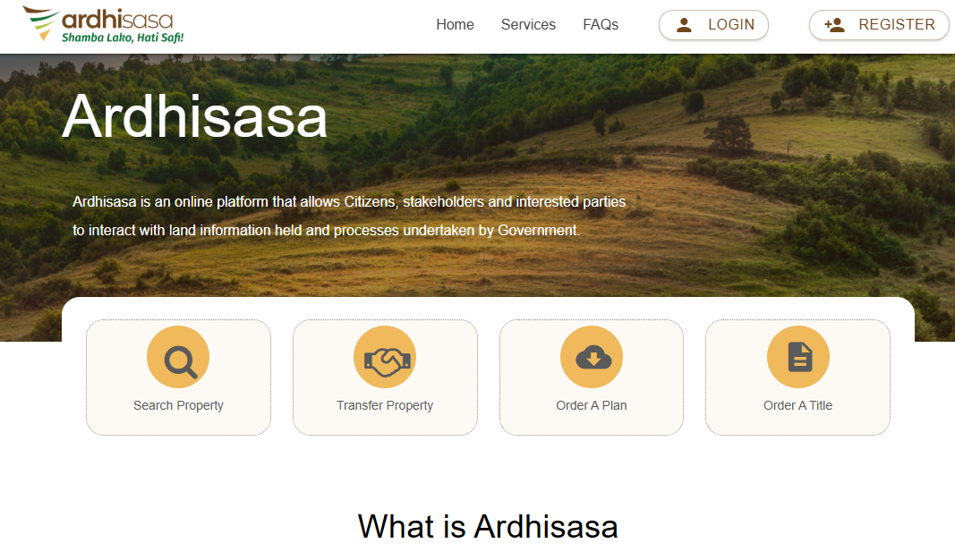
Task: Select the Order A Title label
Action: [797, 405]
